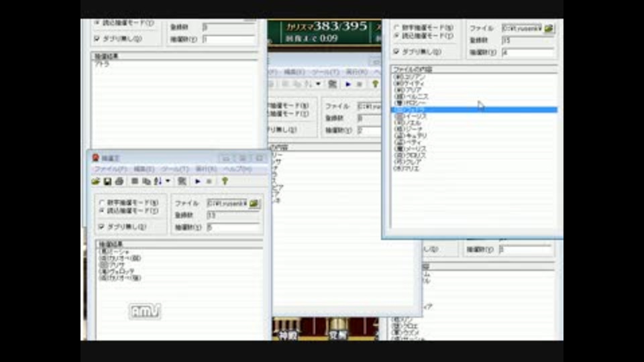This screenshot has height=362, width=644.
Task: Open ツール(T) menu in titled 抽選王 window
Action: point(175,169)
